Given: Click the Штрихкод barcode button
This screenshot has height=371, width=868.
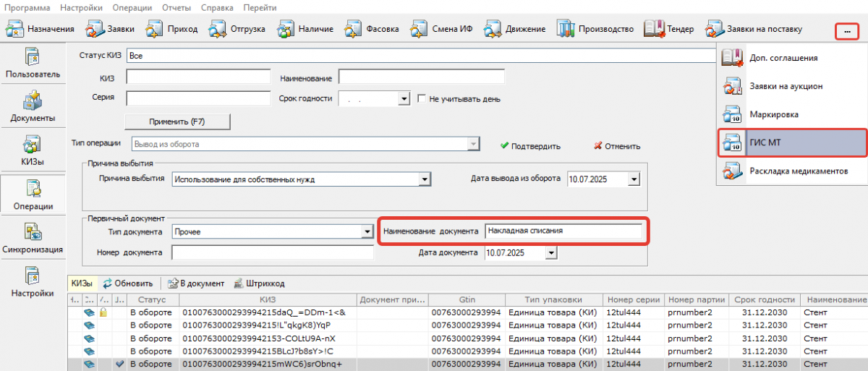Looking at the screenshot, I should coord(259,283).
